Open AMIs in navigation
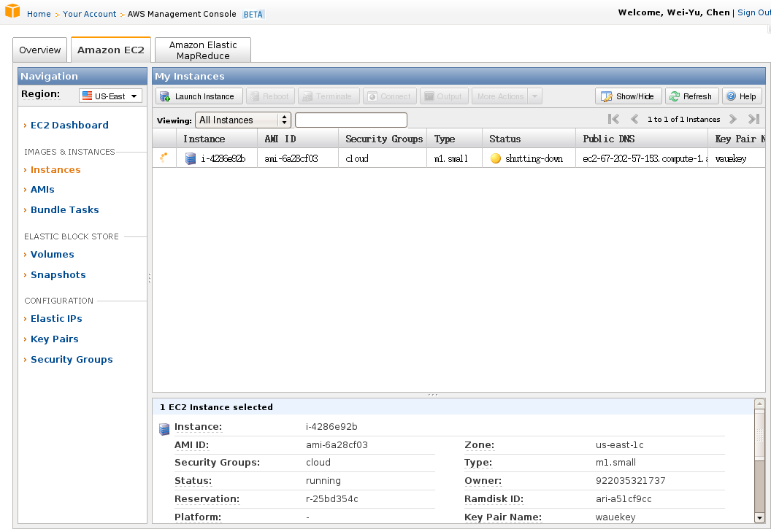The width and height of the screenshot is (771, 532). [42, 189]
